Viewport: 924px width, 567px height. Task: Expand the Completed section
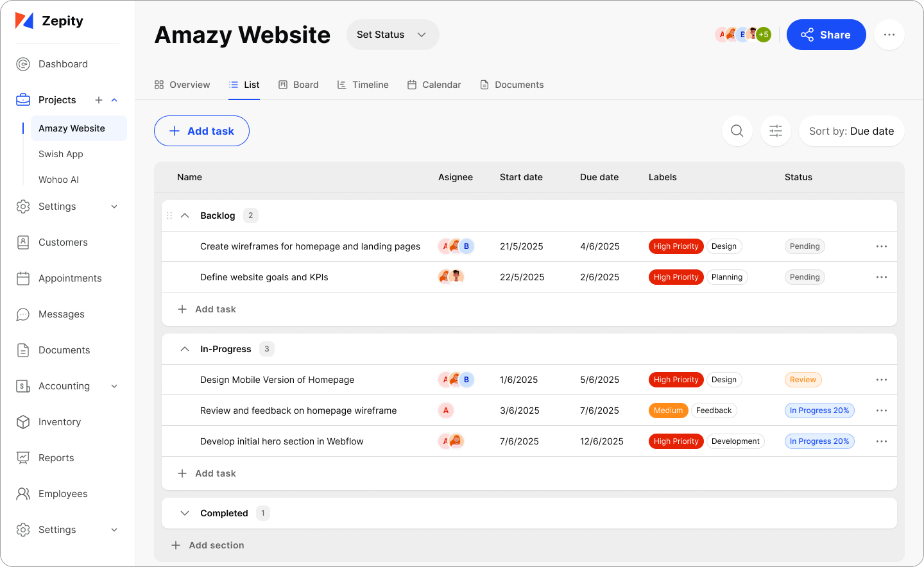point(185,513)
